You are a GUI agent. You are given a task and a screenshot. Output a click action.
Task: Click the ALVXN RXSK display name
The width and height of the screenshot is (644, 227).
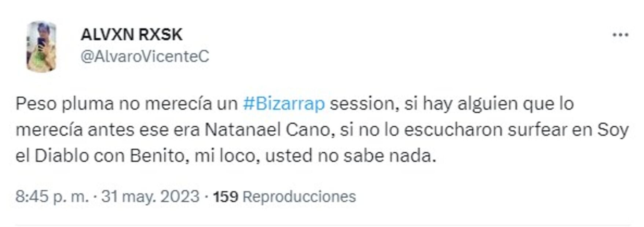131,35
